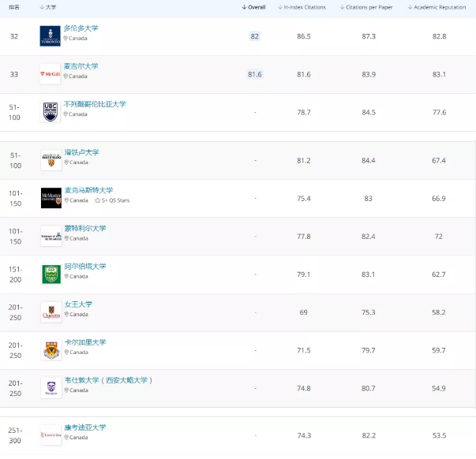
Task: Click citations per paper value 79.7
Action: point(368,350)
